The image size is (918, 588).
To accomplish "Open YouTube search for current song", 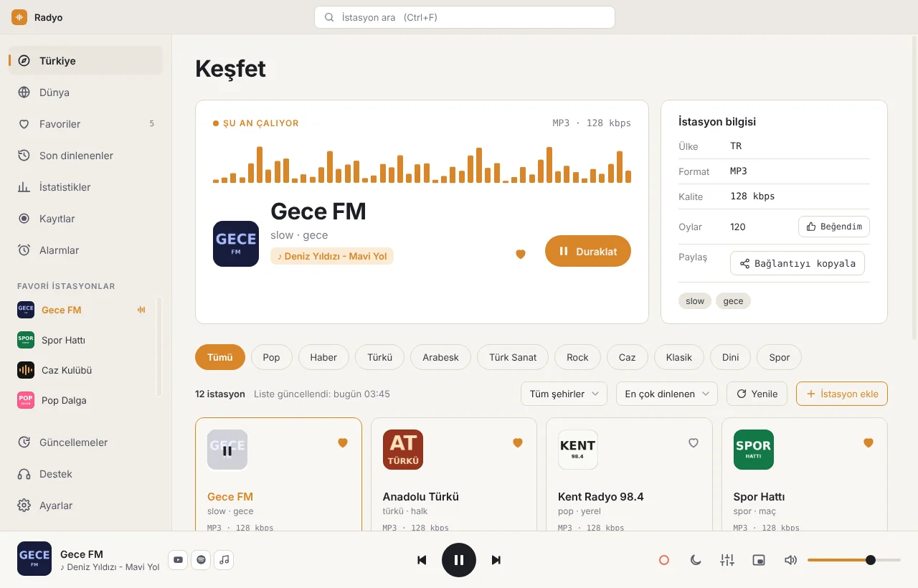I will point(178,560).
